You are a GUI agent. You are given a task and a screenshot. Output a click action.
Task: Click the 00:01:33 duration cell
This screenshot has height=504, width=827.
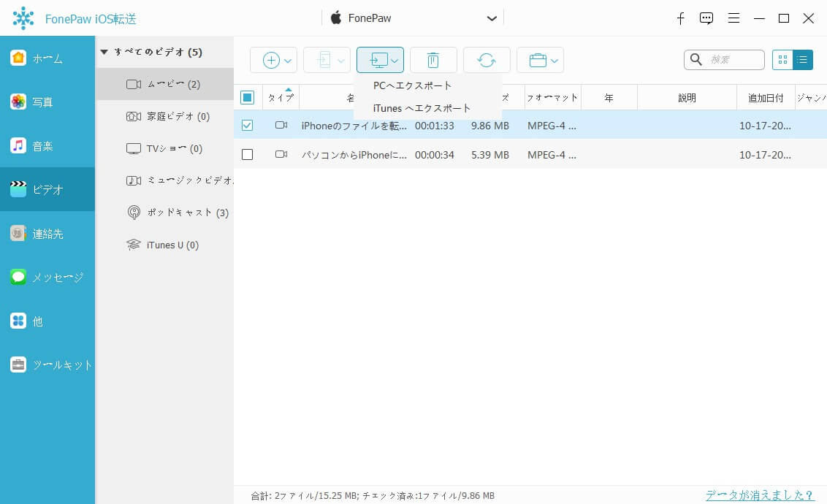tap(435, 126)
